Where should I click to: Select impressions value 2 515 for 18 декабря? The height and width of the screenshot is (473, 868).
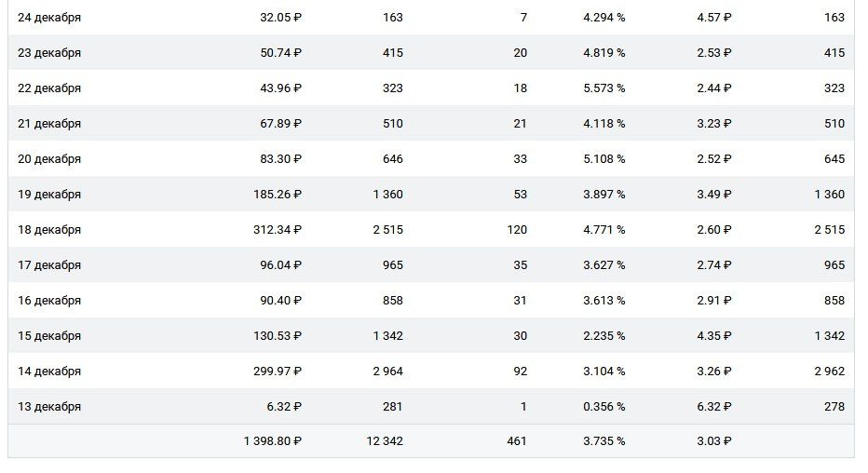388,230
